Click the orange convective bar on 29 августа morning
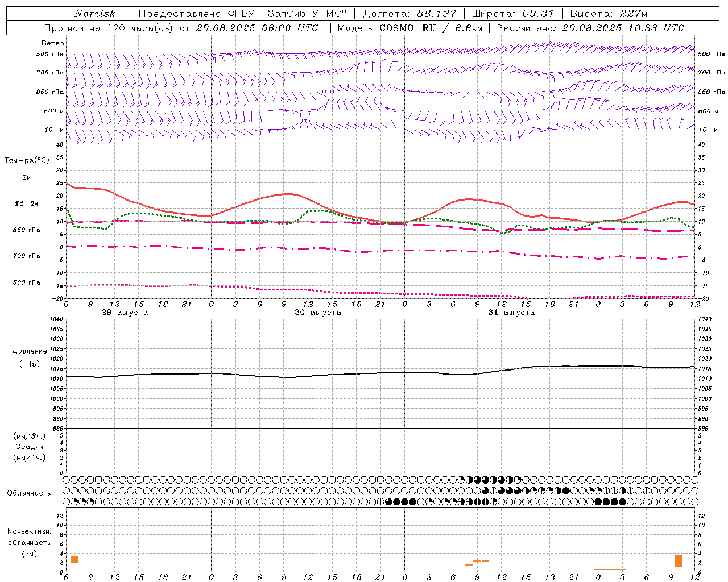Screen dimensions: 728x582 pyautogui.click(x=74, y=560)
